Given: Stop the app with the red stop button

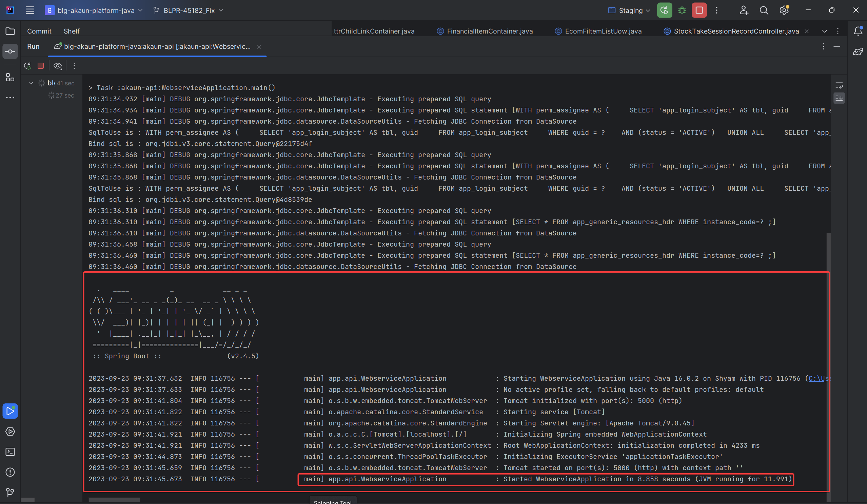Looking at the screenshot, I should tap(699, 10).
